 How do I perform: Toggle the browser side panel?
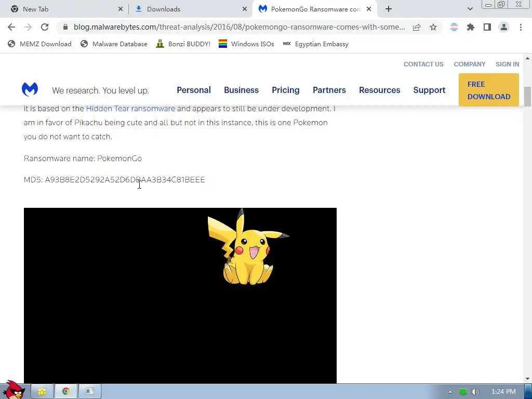487,27
